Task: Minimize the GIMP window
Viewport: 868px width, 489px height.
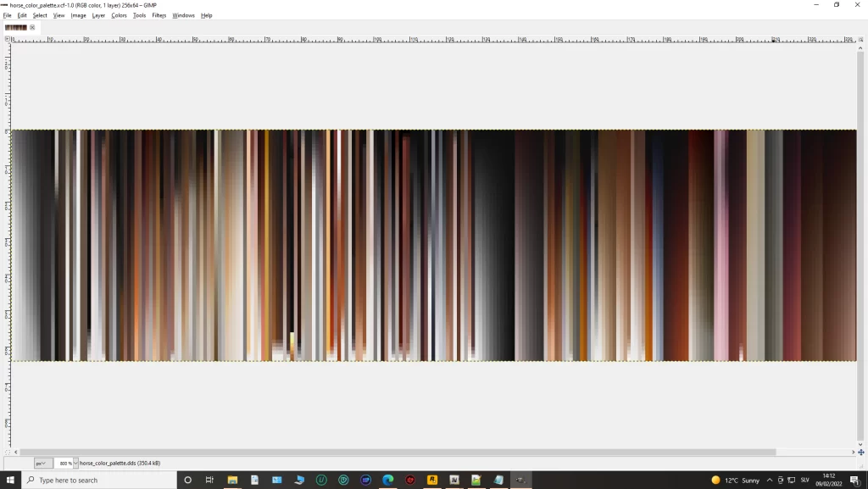Action: [x=816, y=4]
